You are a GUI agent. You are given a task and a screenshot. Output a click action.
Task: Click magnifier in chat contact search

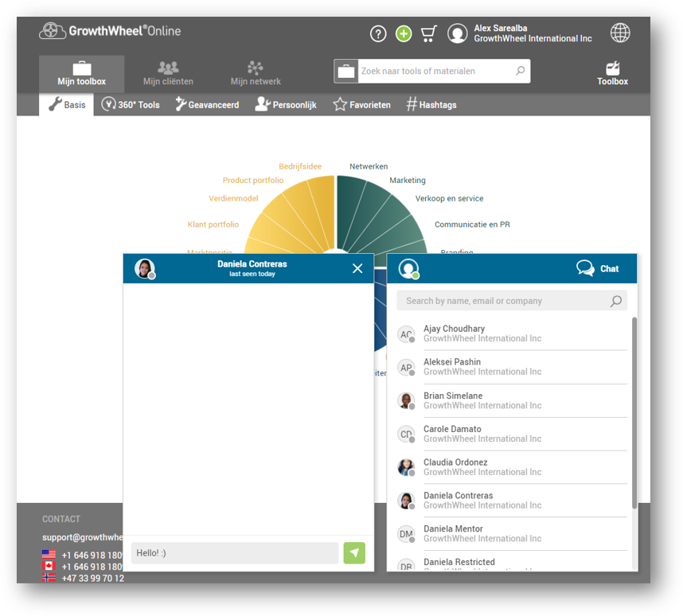[x=616, y=301]
